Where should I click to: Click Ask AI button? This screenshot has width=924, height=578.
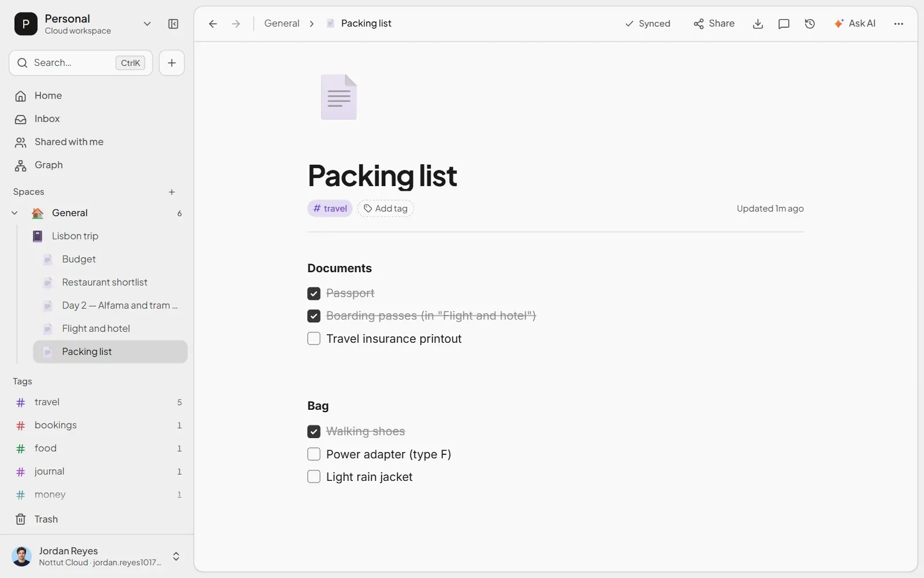click(x=855, y=24)
